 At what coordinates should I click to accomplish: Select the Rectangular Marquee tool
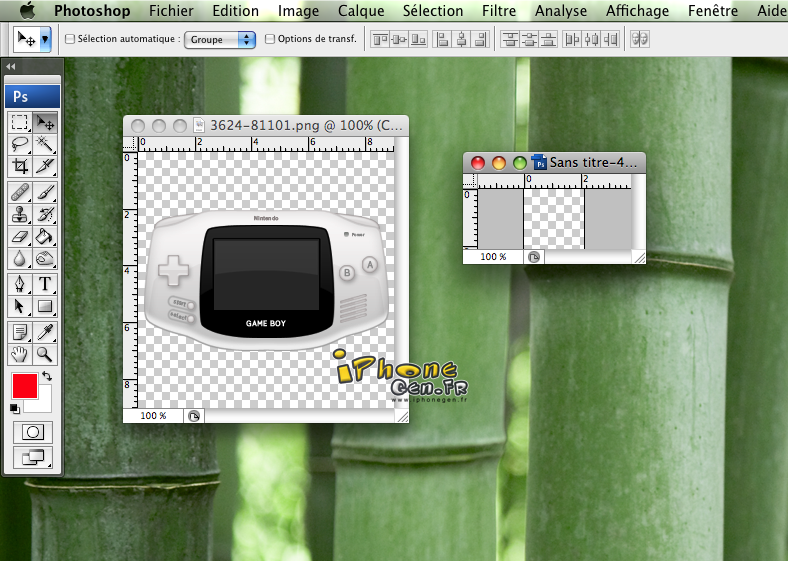click(20, 122)
